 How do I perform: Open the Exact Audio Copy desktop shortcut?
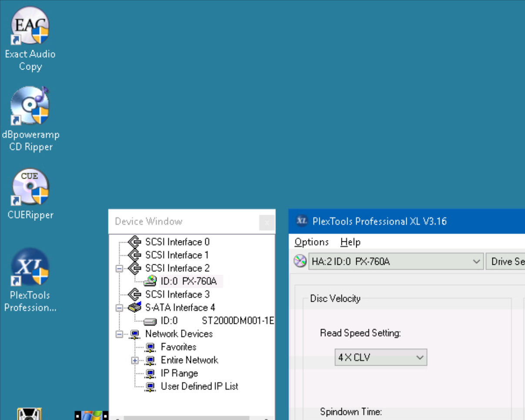30,40
